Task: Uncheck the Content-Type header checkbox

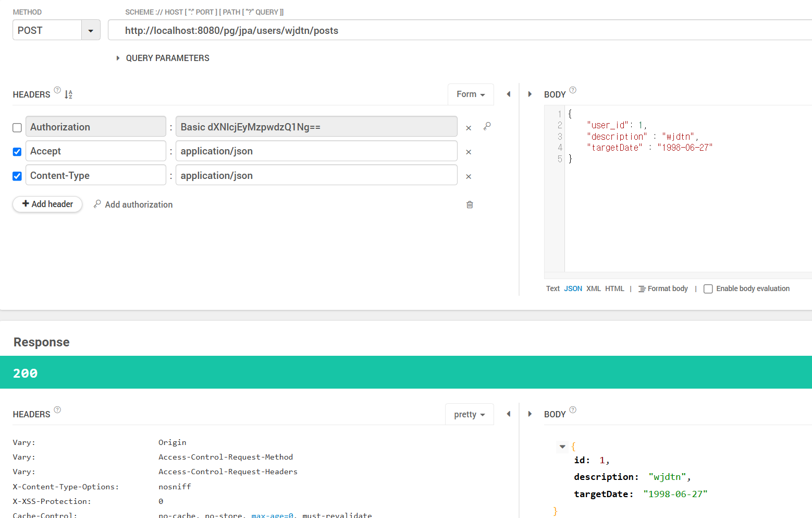Action: tap(17, 176)
